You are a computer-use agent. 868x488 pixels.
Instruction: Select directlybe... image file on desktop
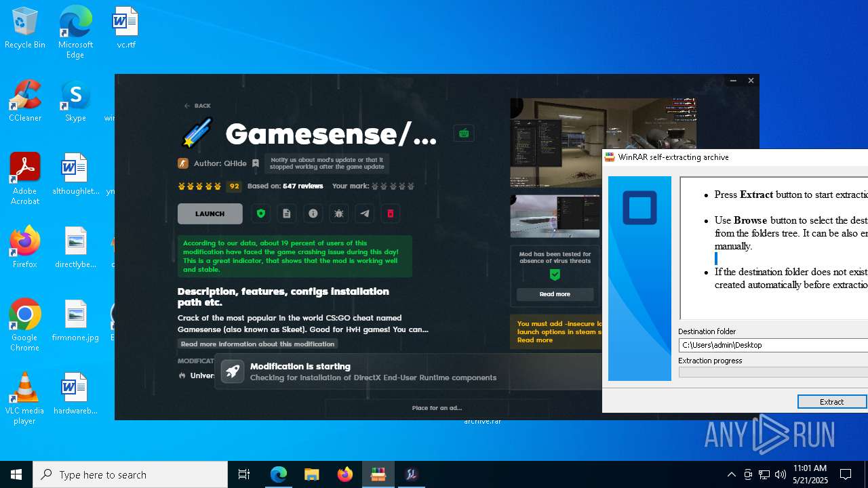coord(75,247)
